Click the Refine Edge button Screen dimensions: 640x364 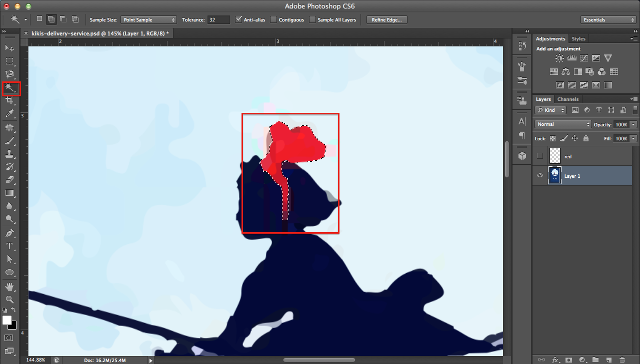click(x=387, y=19)
